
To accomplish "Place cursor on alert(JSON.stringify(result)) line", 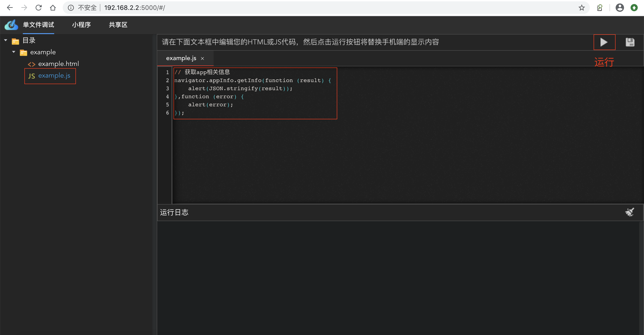I will 240,88.
